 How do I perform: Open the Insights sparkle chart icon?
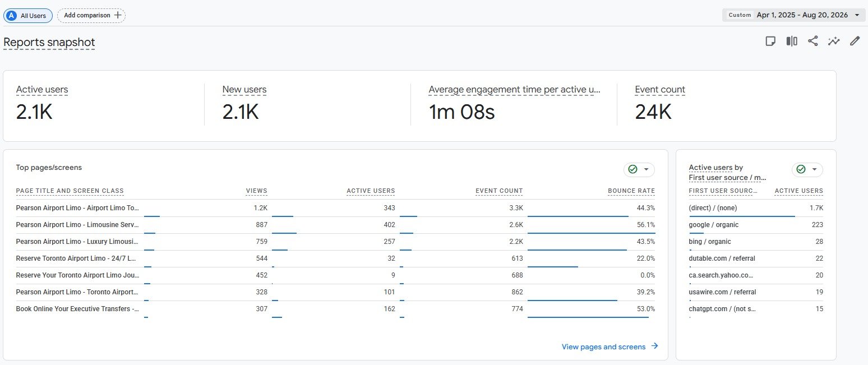tap(834, 41)
